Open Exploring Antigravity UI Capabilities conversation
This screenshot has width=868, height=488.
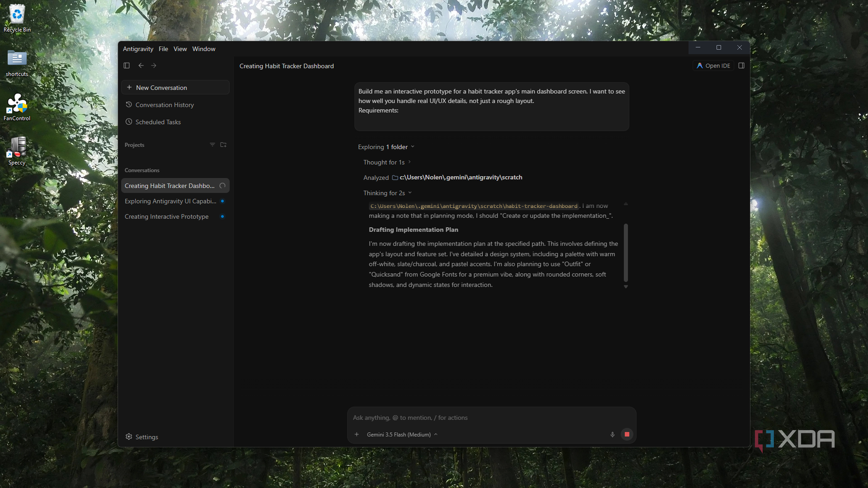coord(175,201)
